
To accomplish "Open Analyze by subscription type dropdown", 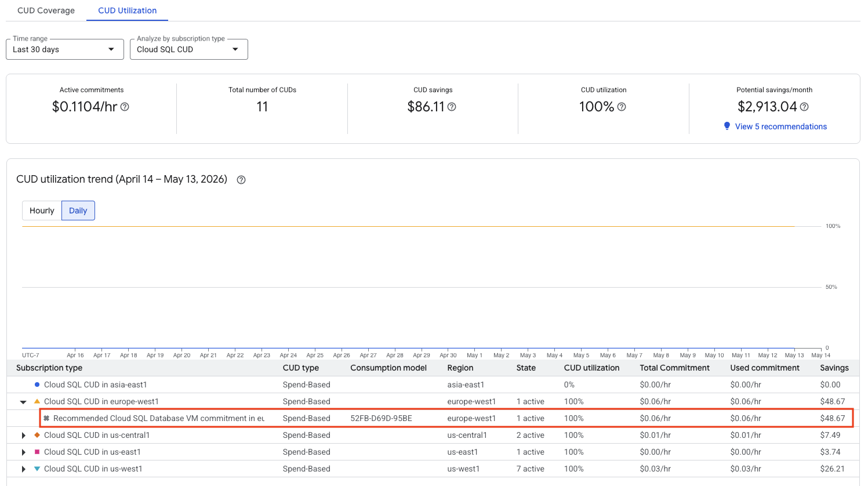I will tap(189, 49).
